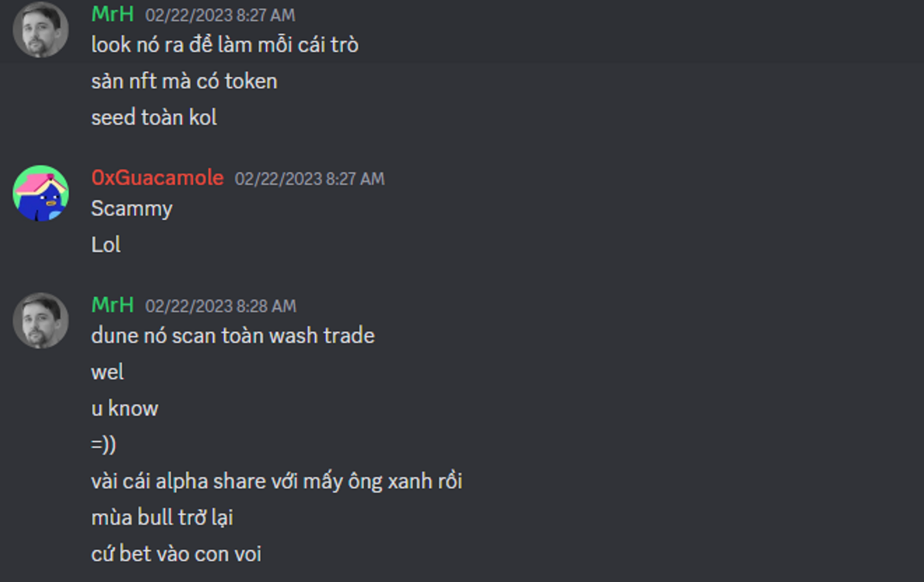Click timestamp beside 0xGuacamole's name
Screen dimensions: 924x582
(310, 179)
